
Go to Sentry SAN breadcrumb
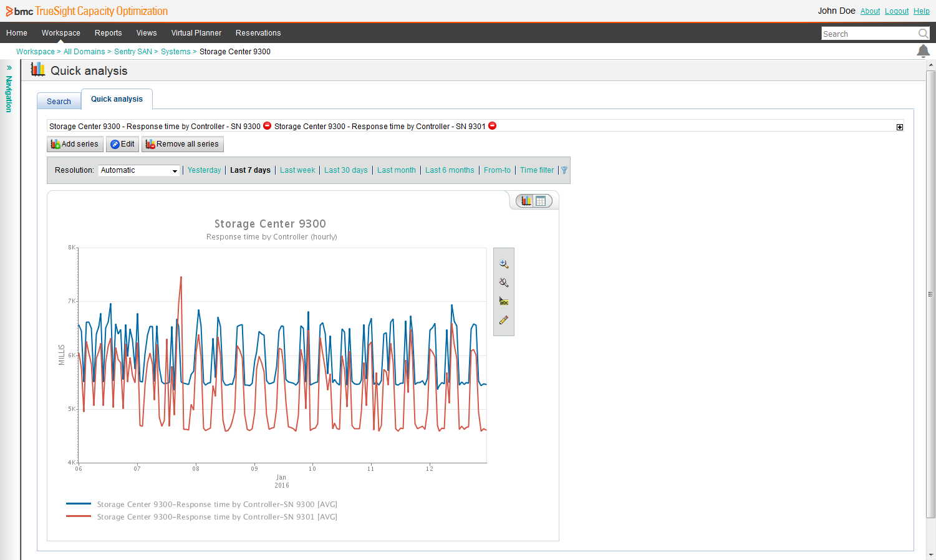[133, 52]
